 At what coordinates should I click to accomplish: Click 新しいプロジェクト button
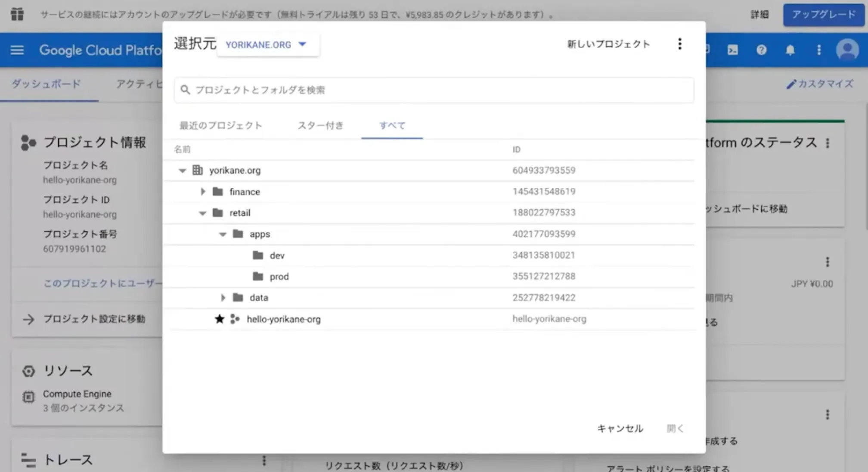pyautogui.click(x=608, y=44)
